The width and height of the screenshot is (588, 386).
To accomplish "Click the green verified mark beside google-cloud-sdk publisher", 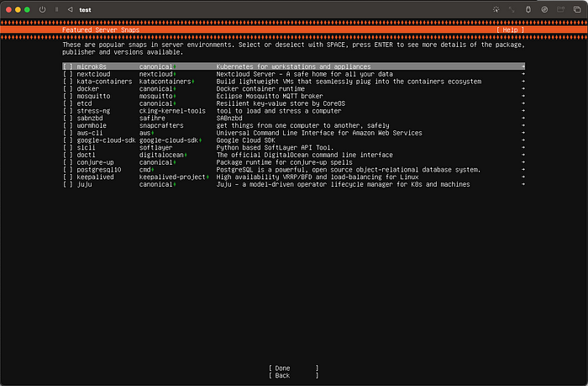I will coord(200,140).
